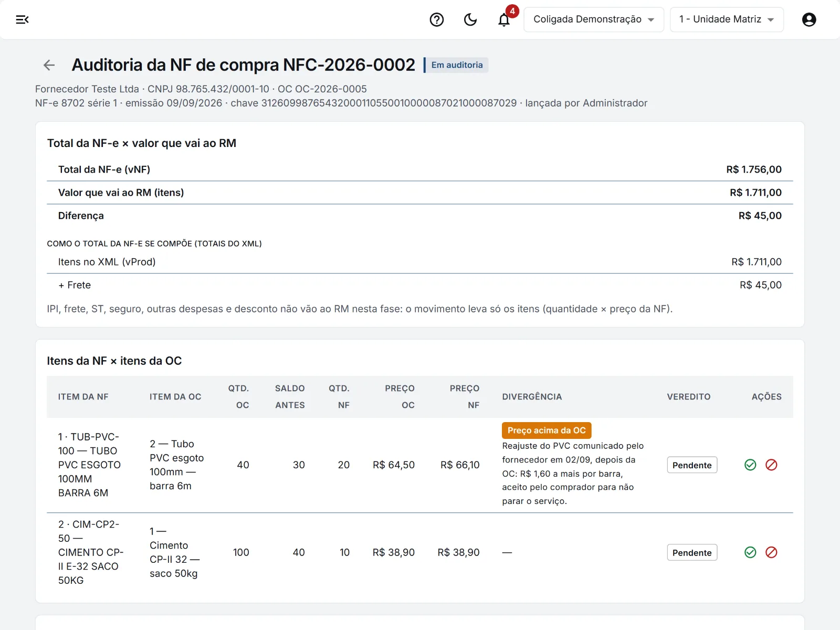Expand the Coligada Demonstração dropdown
The image size is (840, 630).
(x=594, y=19)
